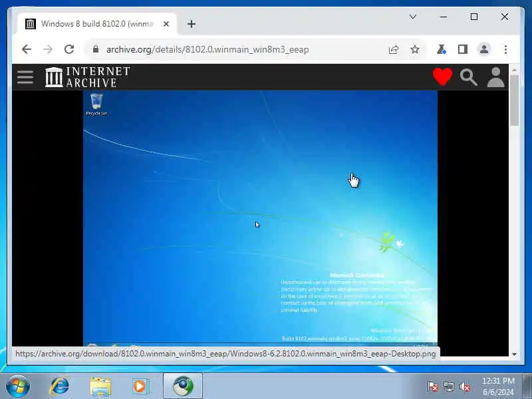Click the browser forward arrow

pos(48,49)
